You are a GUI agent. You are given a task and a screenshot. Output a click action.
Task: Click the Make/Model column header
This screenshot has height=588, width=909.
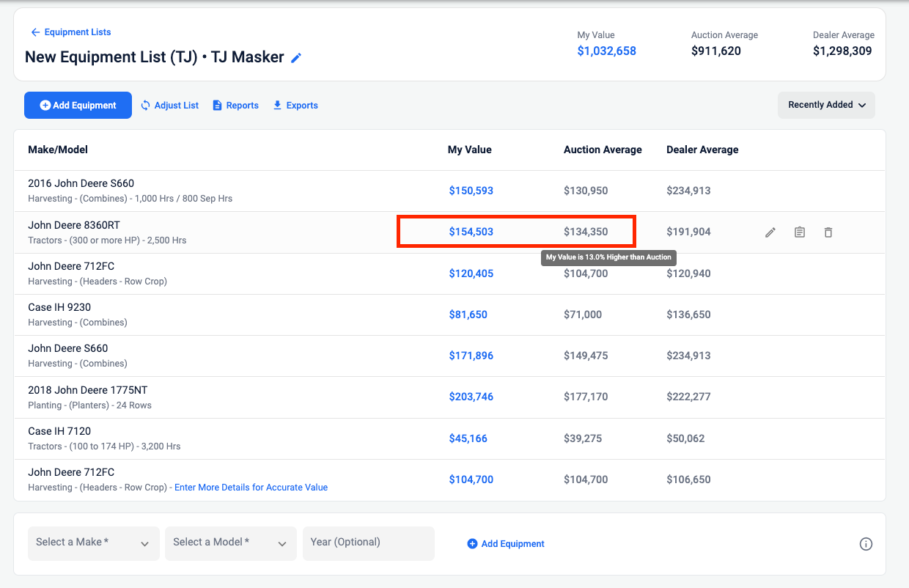[x=58, y=150]
